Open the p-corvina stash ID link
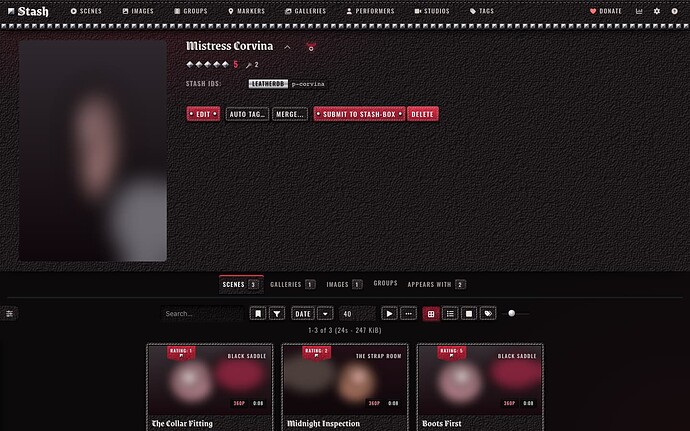 pyautogui.click(x=308, y=84)
